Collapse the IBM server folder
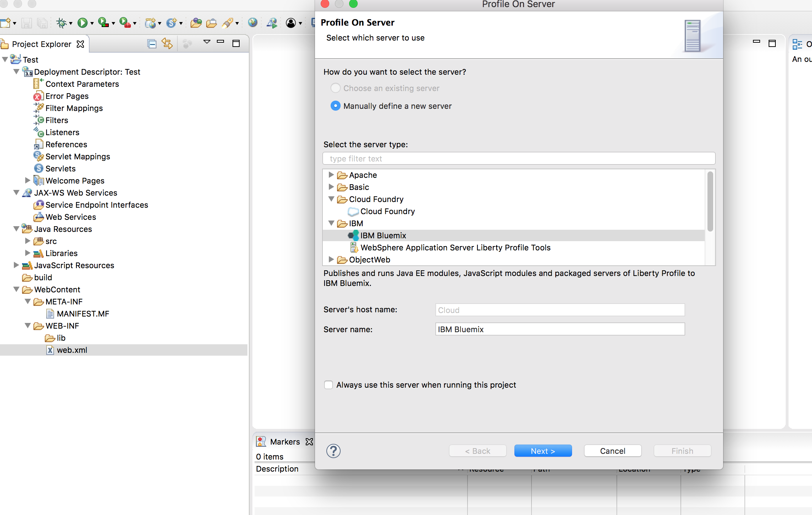The height and width of the screenshot is (515, 812). pos(331,223)
